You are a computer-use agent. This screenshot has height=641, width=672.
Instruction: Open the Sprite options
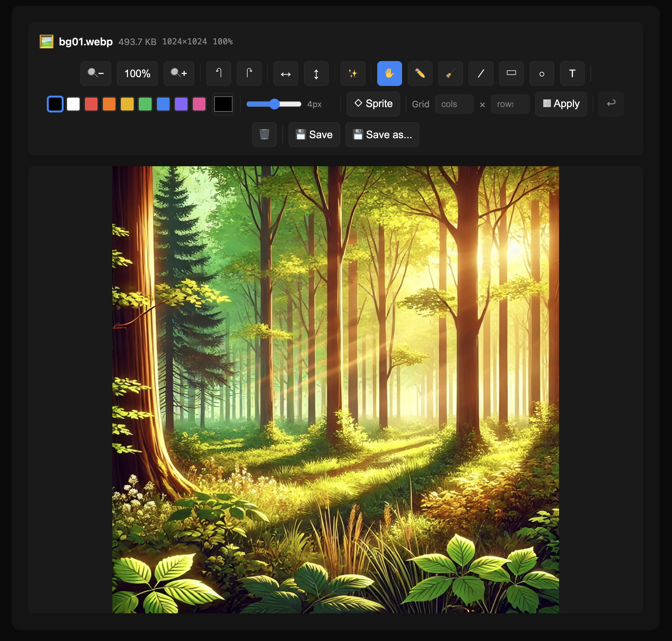(373, 104)
